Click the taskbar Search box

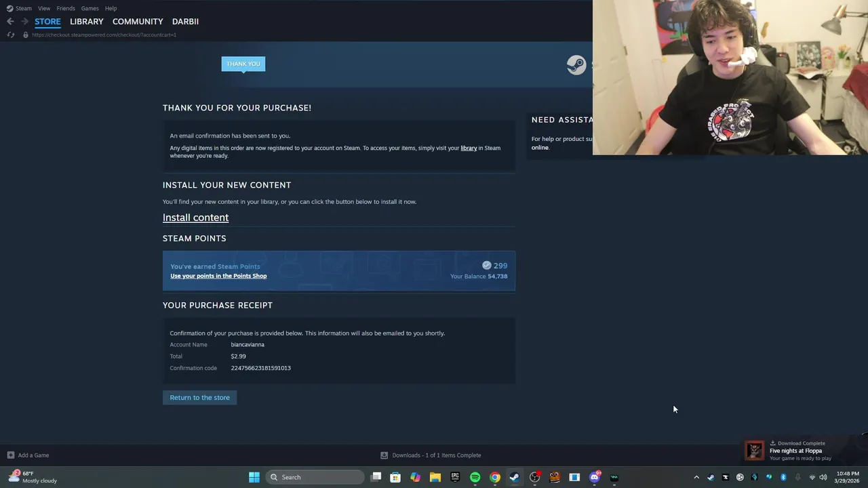click(x=315, y=477)
